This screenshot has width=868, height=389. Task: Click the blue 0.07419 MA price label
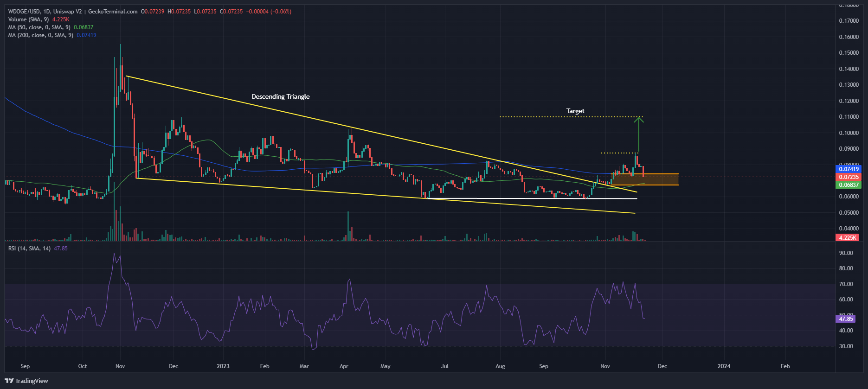[849, 169]
